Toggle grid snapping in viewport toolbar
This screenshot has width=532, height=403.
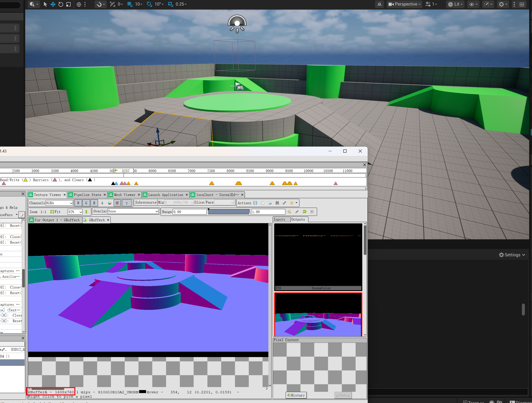click(x=130, y=4)
